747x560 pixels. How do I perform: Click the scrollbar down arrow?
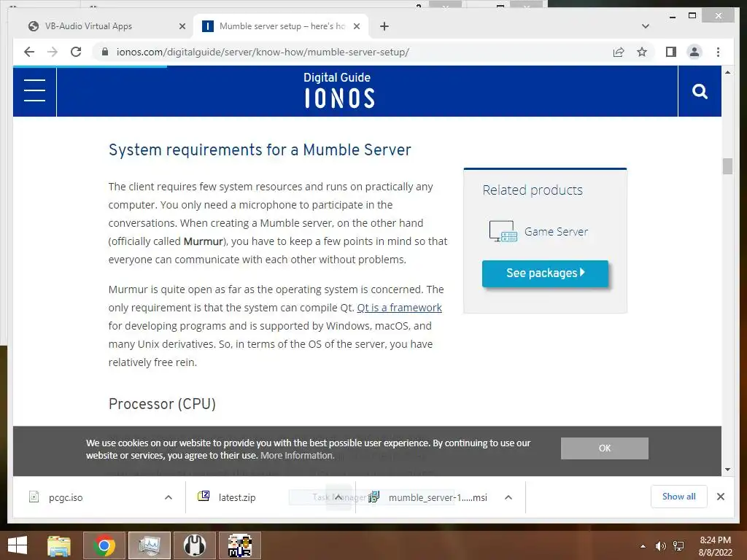tap(727, 470)
